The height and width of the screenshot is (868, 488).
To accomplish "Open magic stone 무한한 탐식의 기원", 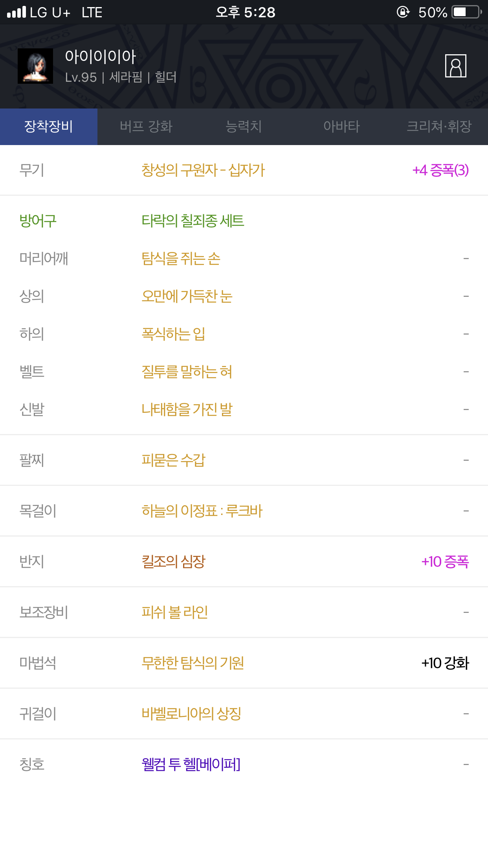I will (193, 663).
